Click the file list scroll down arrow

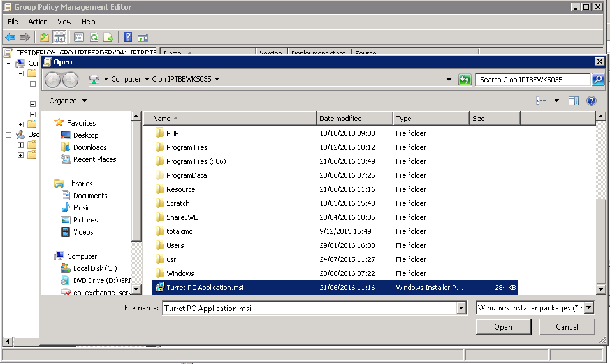pyautogui.click(x=600, y=289)
